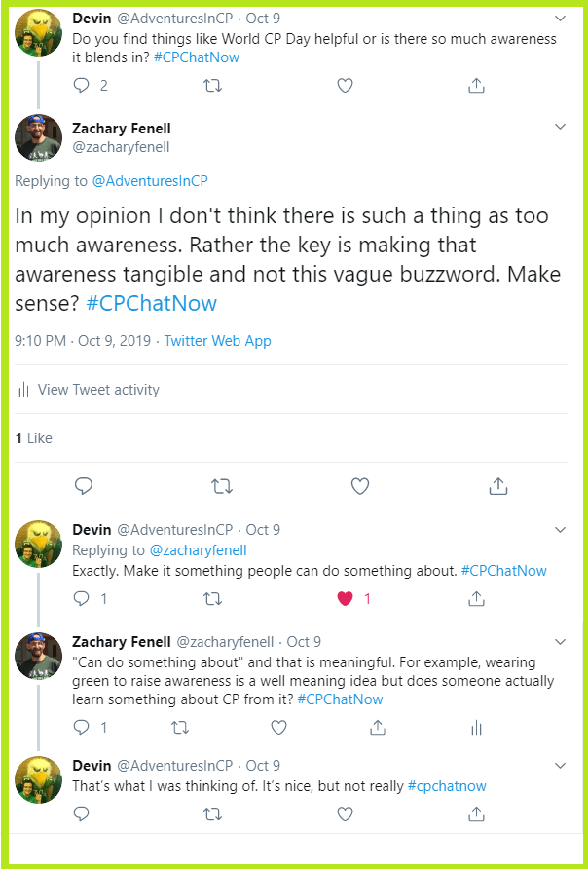Like Devin's final 'That's what I was thinking' tweet
The width and height of the screenshot is (588, 869).
[345, 813]
